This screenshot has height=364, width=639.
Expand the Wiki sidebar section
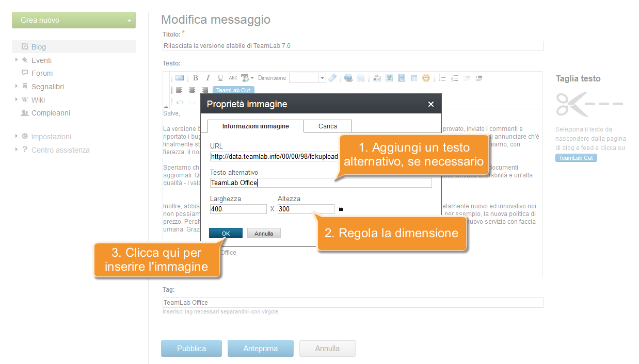point(17,100)
